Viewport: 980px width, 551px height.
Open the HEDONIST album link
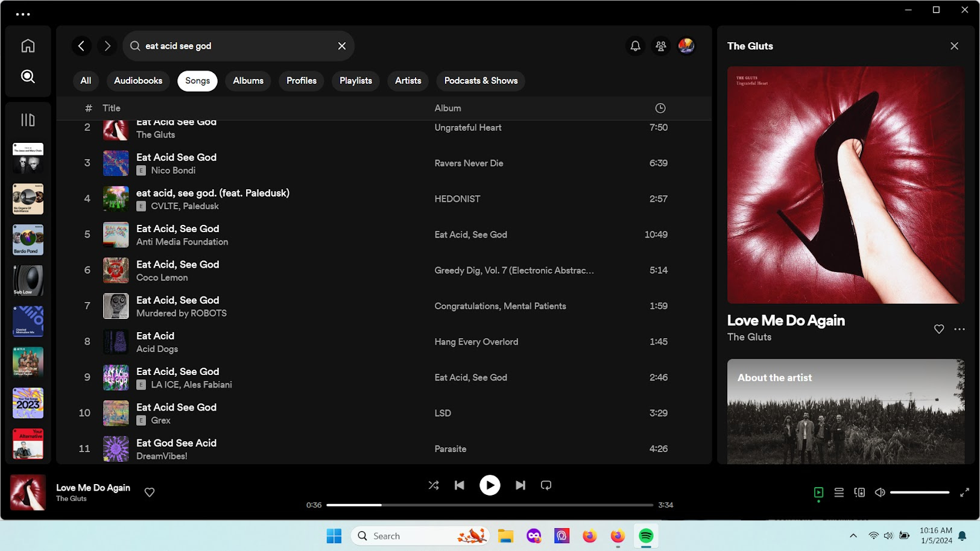click(457, 199)
